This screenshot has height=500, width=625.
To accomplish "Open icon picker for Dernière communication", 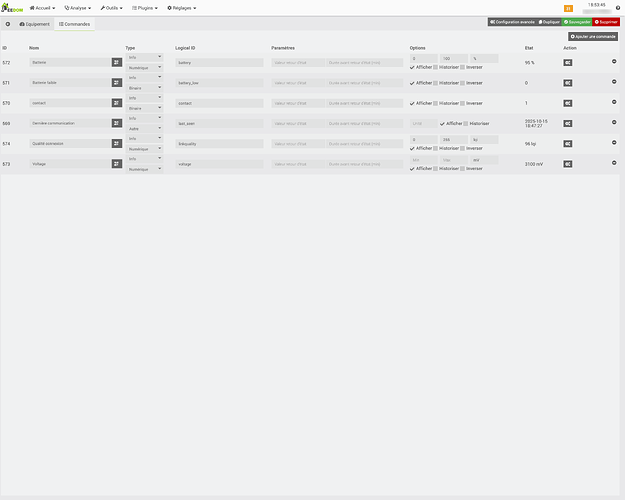I will pos(117,123).
